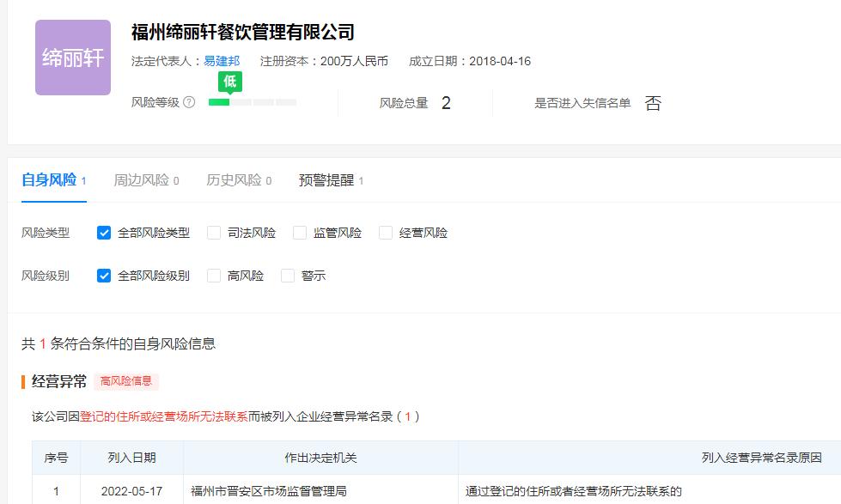Click the 登记的住所或经营场所无法联系 red link text
This screenshot has height=504, width=841.
[164, 416]
